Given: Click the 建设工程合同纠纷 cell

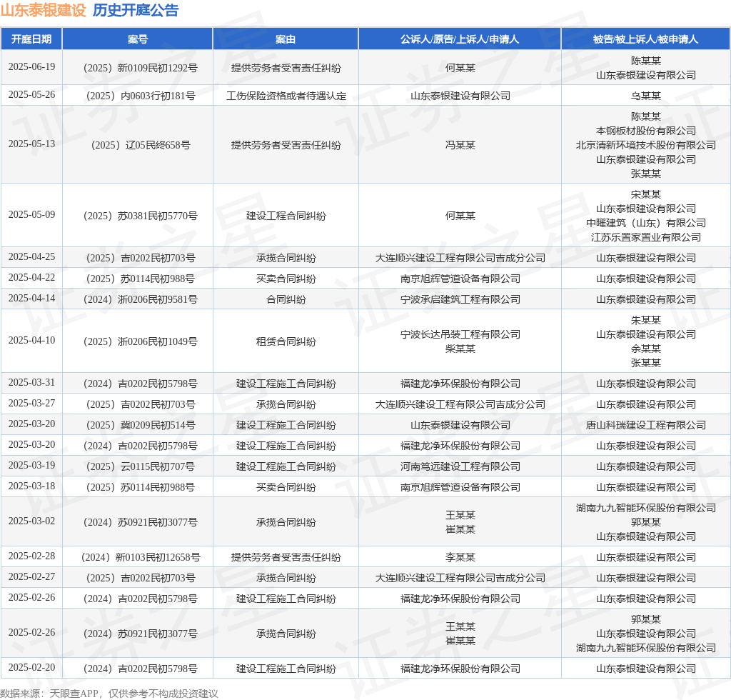Looking at the screenshot, I should click(286, 216).
